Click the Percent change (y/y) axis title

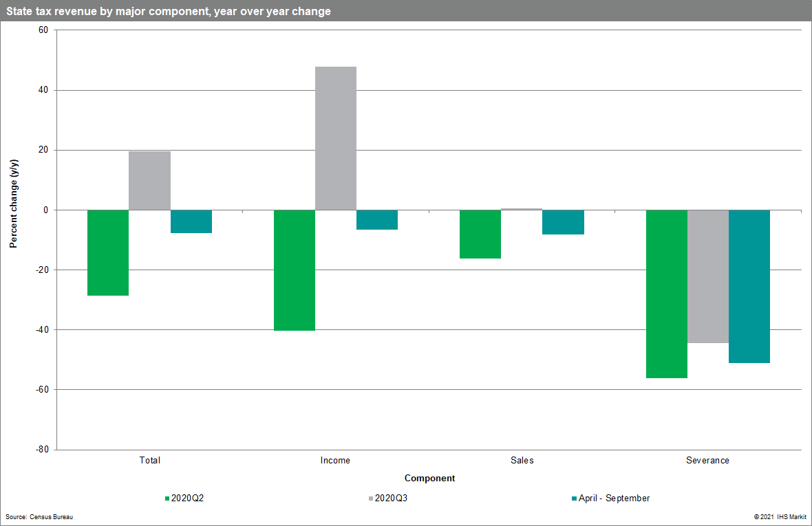pos(13,209)
